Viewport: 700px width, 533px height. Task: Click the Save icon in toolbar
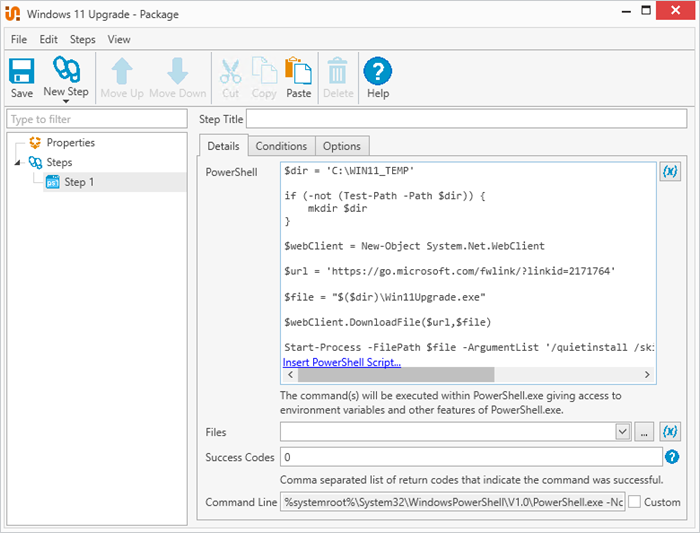coord(22,72)
